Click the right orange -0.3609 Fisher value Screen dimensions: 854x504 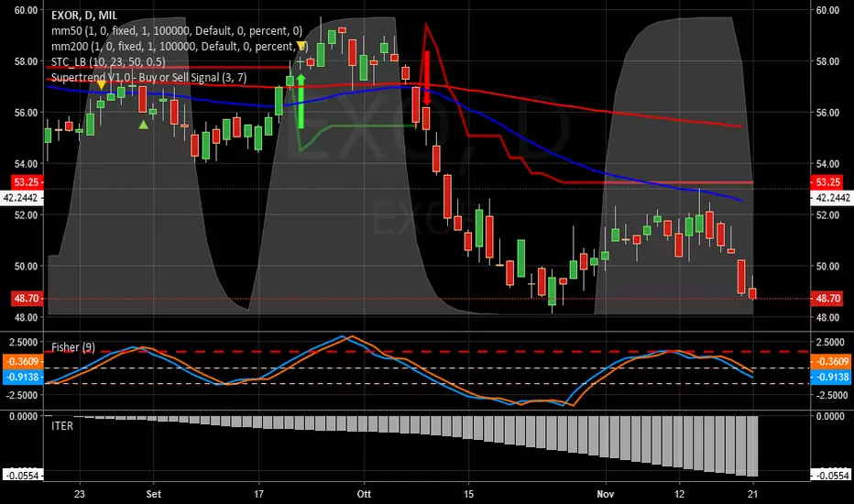pyautogui.click(x=830, y=361)
